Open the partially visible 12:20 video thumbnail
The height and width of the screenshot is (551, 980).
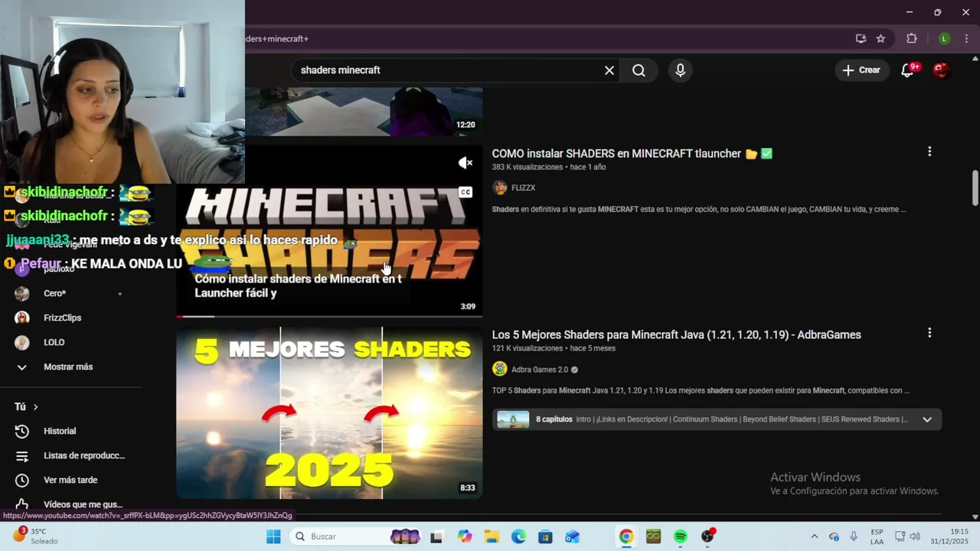(x=364, y=112)
